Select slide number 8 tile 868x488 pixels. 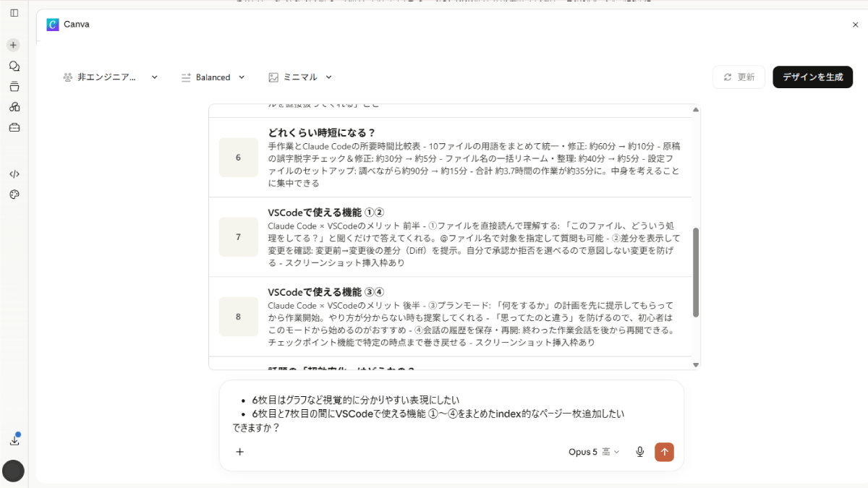pyautogui.click(x=239, y=317)
